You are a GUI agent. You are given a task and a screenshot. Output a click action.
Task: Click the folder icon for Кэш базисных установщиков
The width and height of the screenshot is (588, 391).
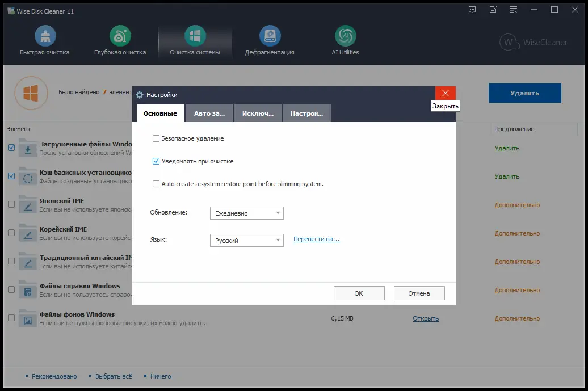(28, 176)
